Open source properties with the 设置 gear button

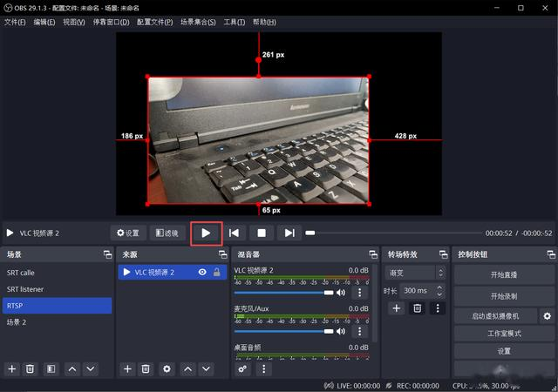coord(128,233)
